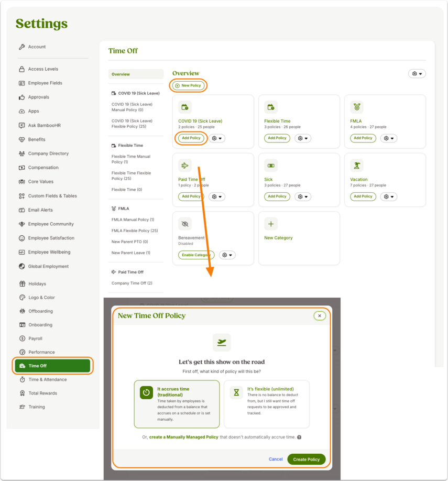Click the Employee Satisfaction smiley icon
Image resolution: width=448 pixels, height=481 pixels.
tap(22, 238)
